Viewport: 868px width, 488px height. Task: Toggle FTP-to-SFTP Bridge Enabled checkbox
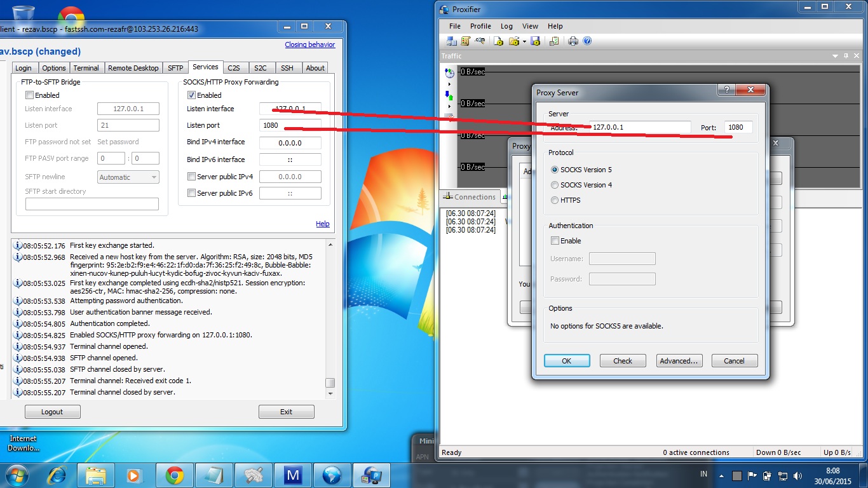coord(29,95)
